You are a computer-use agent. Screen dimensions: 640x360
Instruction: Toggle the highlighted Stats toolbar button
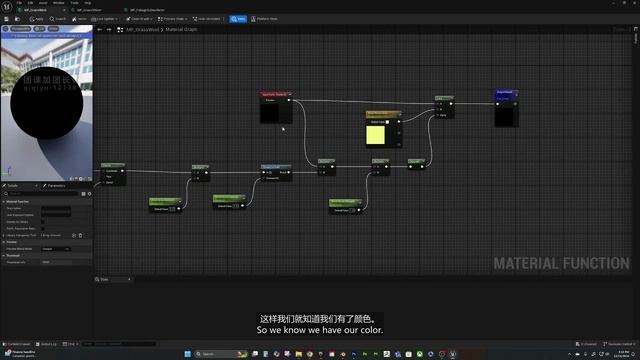click(x=238, y=19)
